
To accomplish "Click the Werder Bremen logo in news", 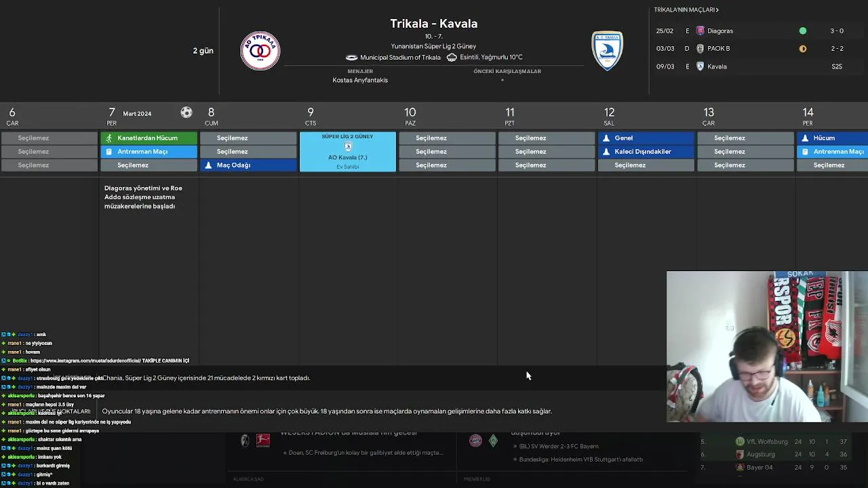I will click(493, 441).
